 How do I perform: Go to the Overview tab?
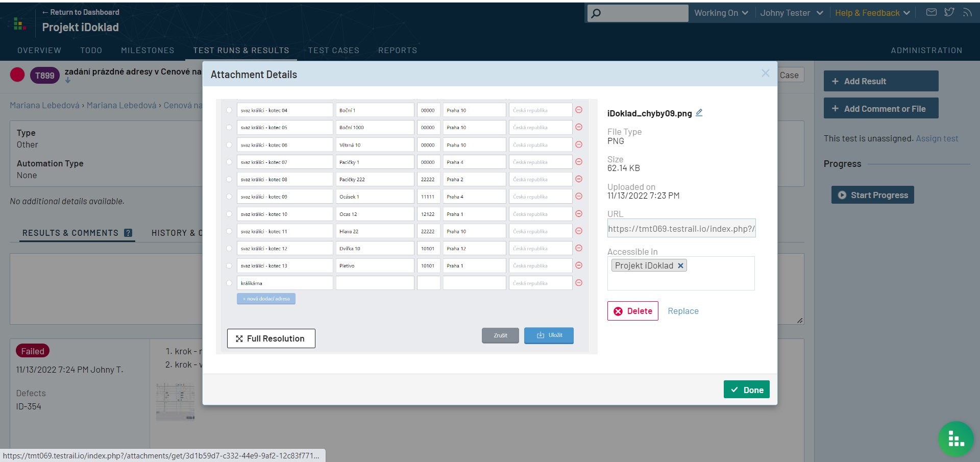point(39,50)
